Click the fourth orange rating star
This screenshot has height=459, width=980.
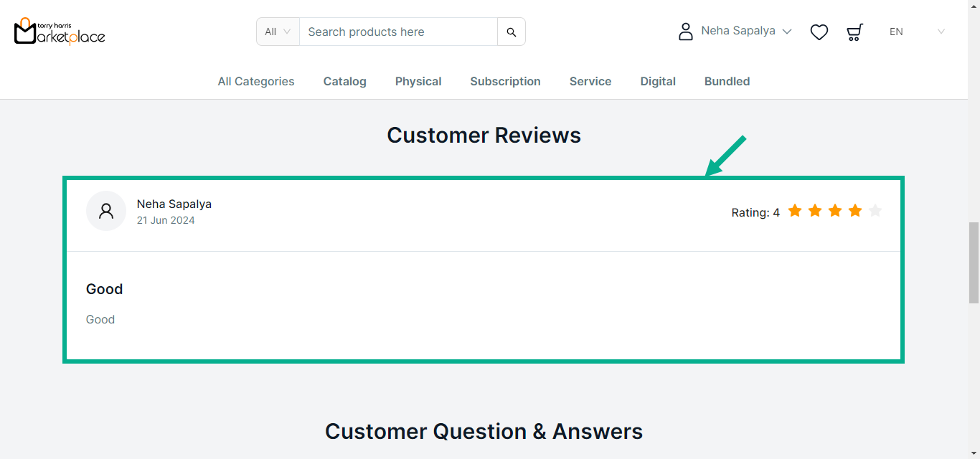pos(855,211)
